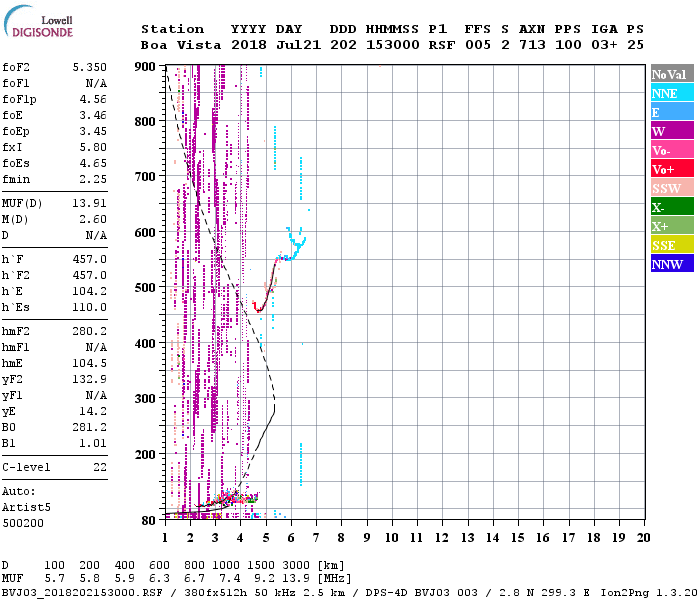
Task: Click the foEs value 4.65
Action: (x=93, y=163)
